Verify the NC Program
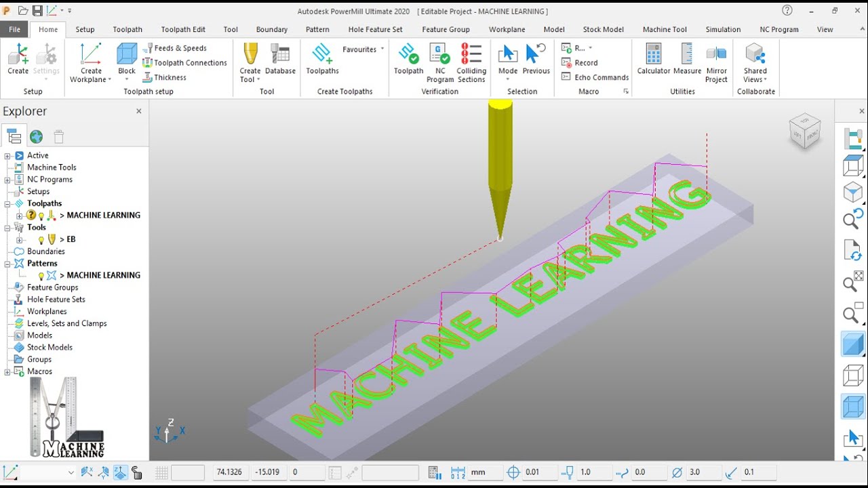The height and width of the screenshot is (488, 868). point(440,62)
